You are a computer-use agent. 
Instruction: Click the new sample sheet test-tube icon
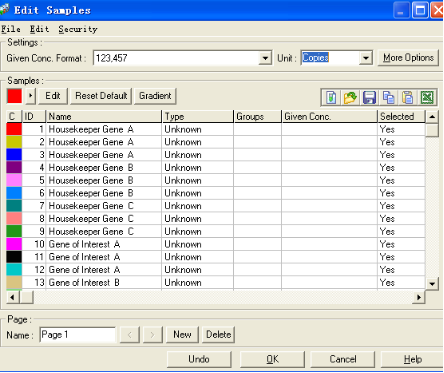331,98
